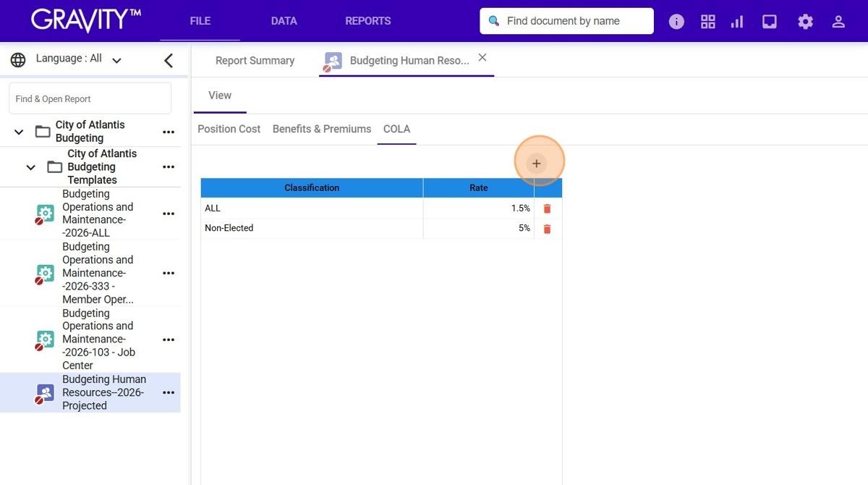Click the info icon in header
Image resolution: width=868 pixels, height=485 pixels.
tap(676, 22)
